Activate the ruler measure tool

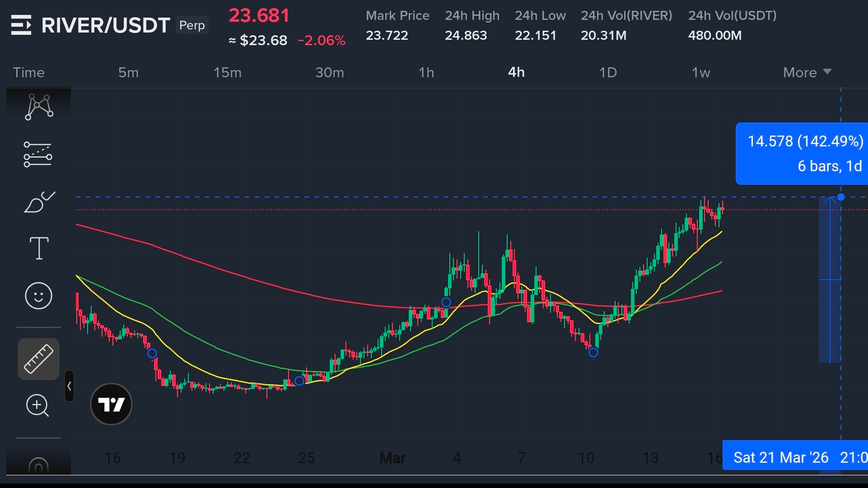pos(38,359)
